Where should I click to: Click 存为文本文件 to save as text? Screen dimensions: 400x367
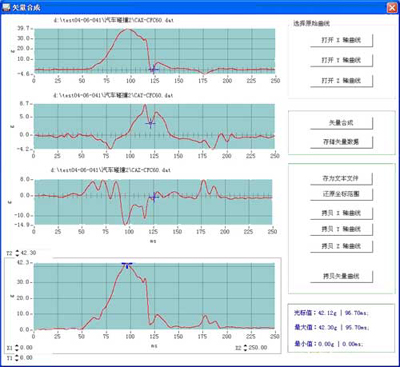click(341, 178)
